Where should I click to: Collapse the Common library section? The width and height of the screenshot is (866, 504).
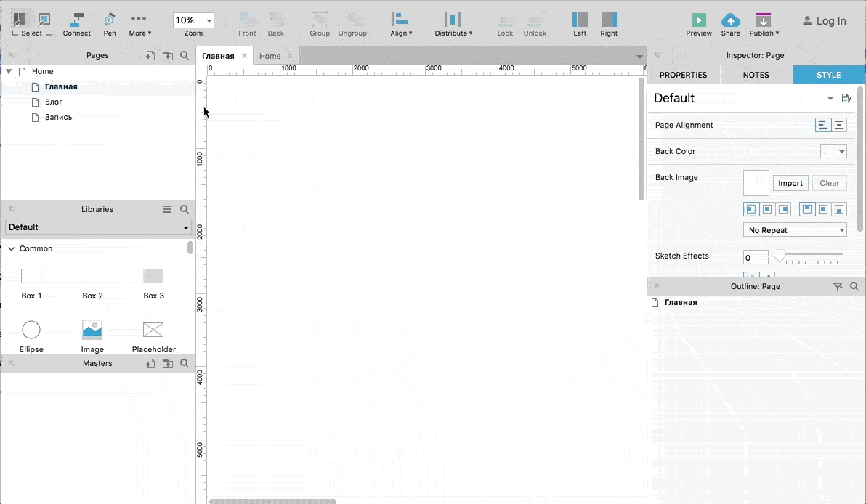(x=11, y=249)
